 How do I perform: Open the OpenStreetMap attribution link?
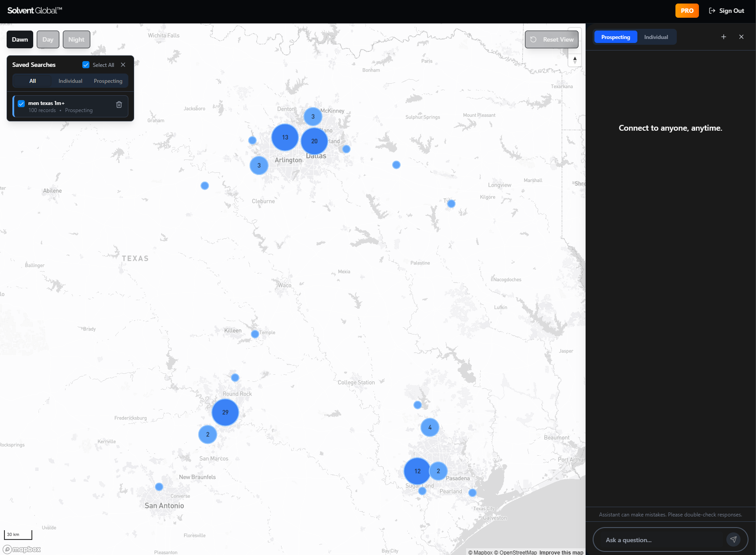[515, 552]
